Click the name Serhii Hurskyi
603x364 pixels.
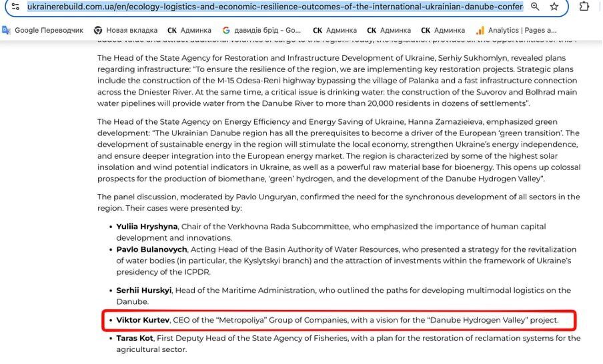[x=144, y=290]
